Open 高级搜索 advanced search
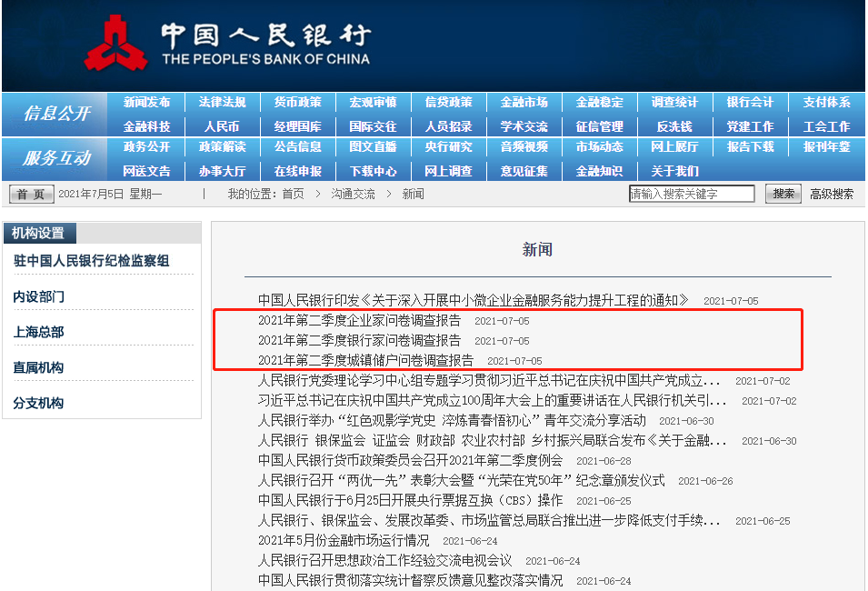Screen dimensions: 868x591 tap(833, 193)
